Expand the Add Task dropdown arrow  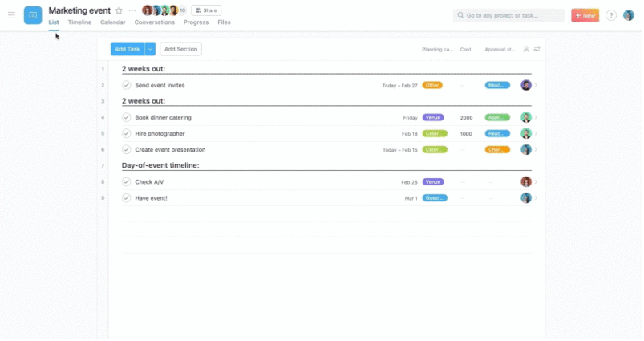(x=150, y=49)
